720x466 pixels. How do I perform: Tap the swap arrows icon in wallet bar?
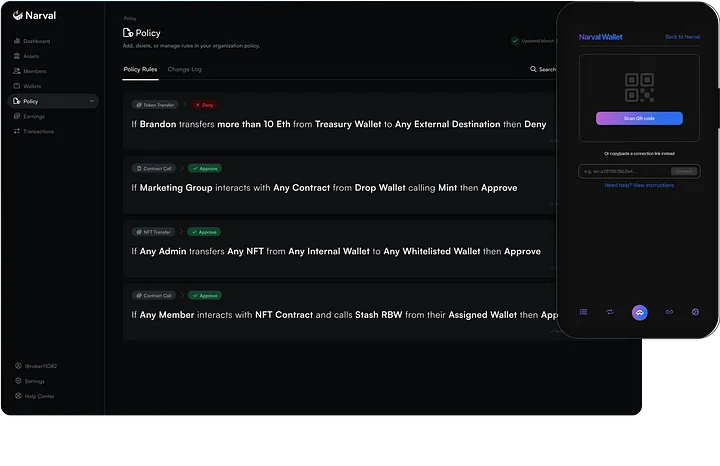(x=610, y=312)
